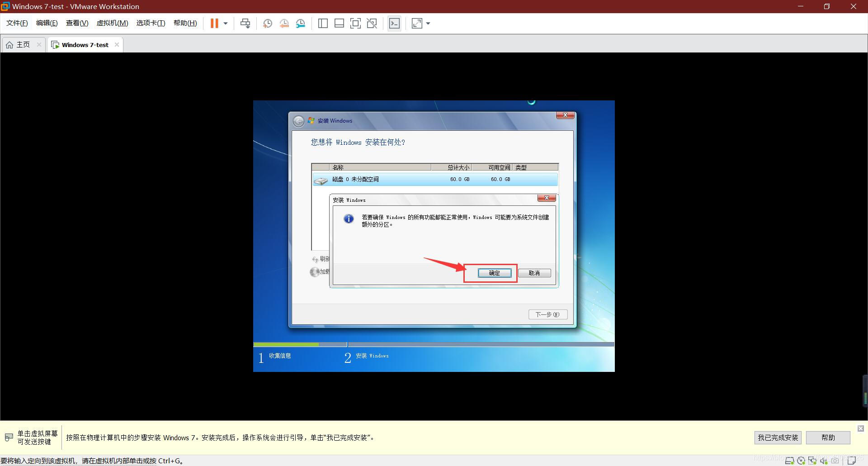Toggle the console view icon
Viewport: 868px width, 466px height.
tap(394, 24)
